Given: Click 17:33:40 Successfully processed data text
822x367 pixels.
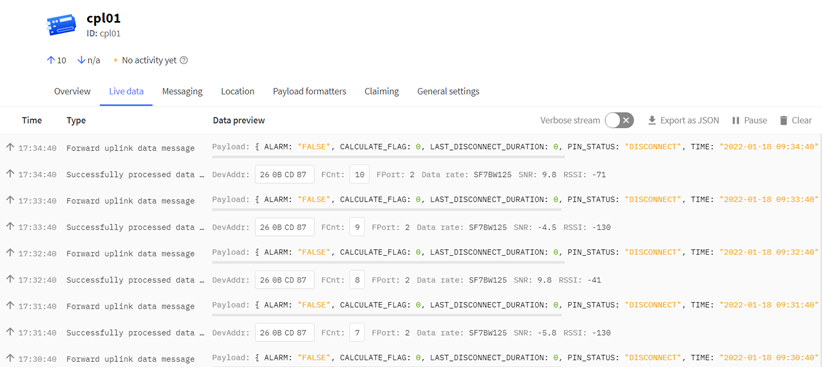Looking at the screenshot, I should (x=135, y=227).
